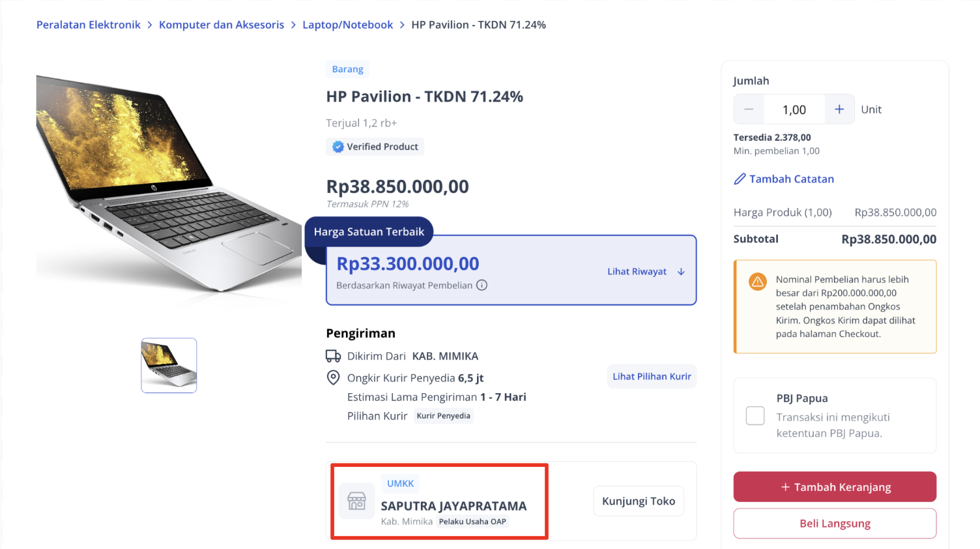Click the plus icon to increase quantity

click(839, 110)
